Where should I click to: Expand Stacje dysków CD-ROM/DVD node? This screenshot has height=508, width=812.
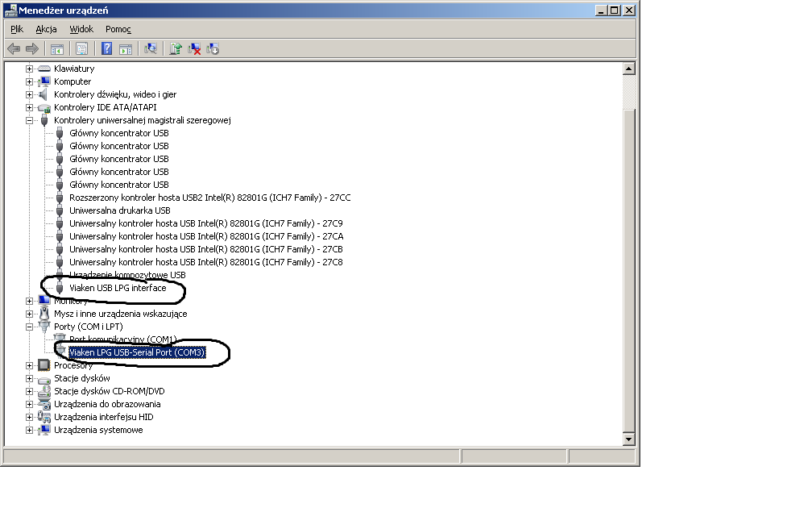click(x=30, y=391)
